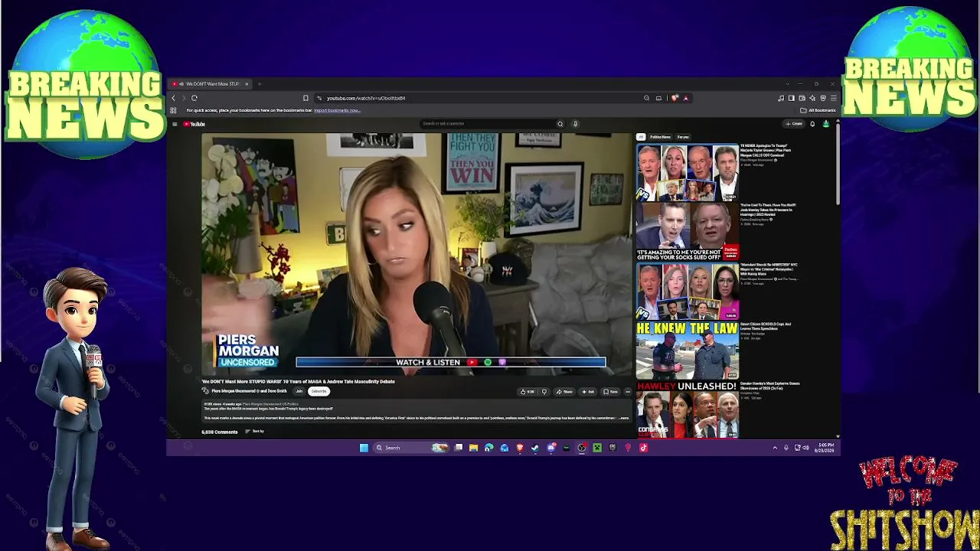
Task: Start voice search with microphone
Action: click(x=575, y=124)
